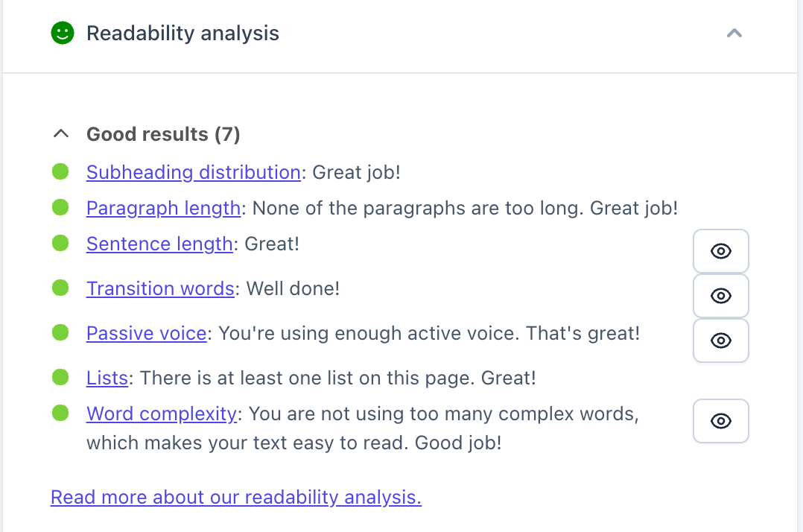Click green bullet beside Subheading distribution
Viewport: 803px width, 532px height.
click(60, 172)
